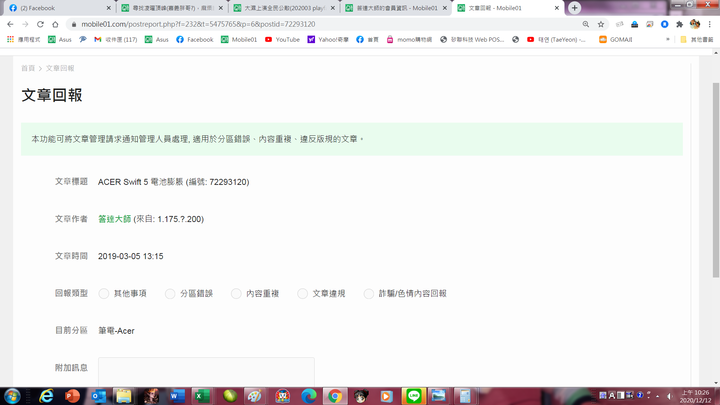Open File Explorer folder in taskbar

point(124,396)
